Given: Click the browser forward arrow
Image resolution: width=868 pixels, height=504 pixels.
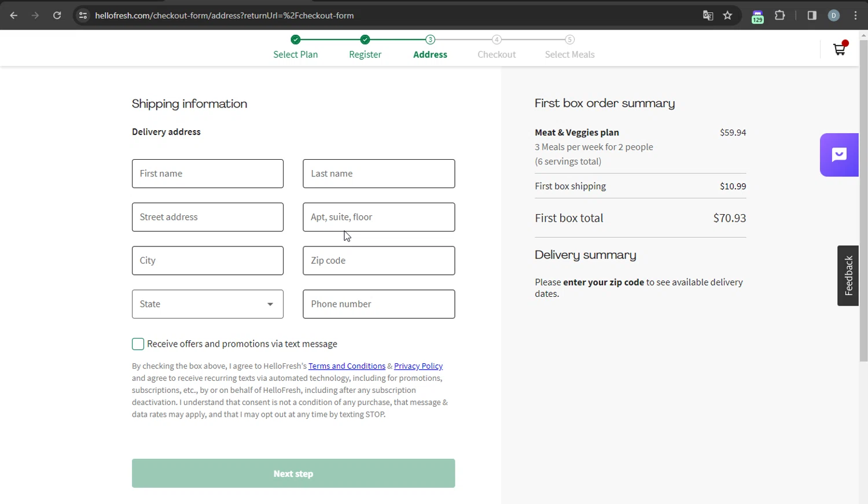Looking at the screenshot, I should (35, 16).
